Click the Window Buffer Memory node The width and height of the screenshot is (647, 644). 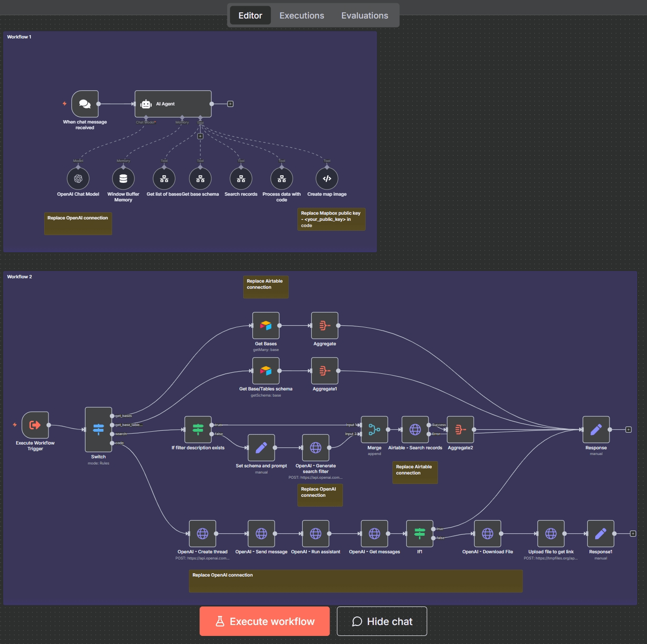[x=124, y=179]
